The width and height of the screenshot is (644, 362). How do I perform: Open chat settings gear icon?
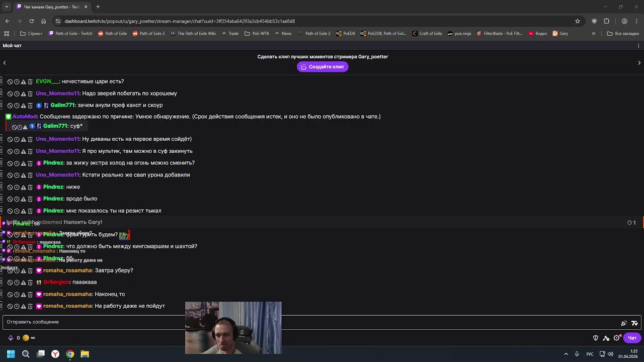click(x=616, y=338)
